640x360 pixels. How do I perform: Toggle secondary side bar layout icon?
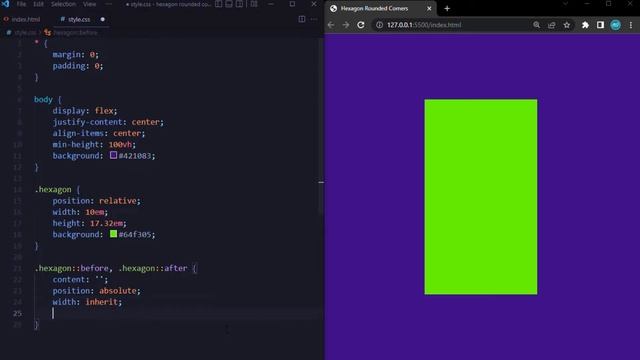pyautogui.click(x=240, y=4)
